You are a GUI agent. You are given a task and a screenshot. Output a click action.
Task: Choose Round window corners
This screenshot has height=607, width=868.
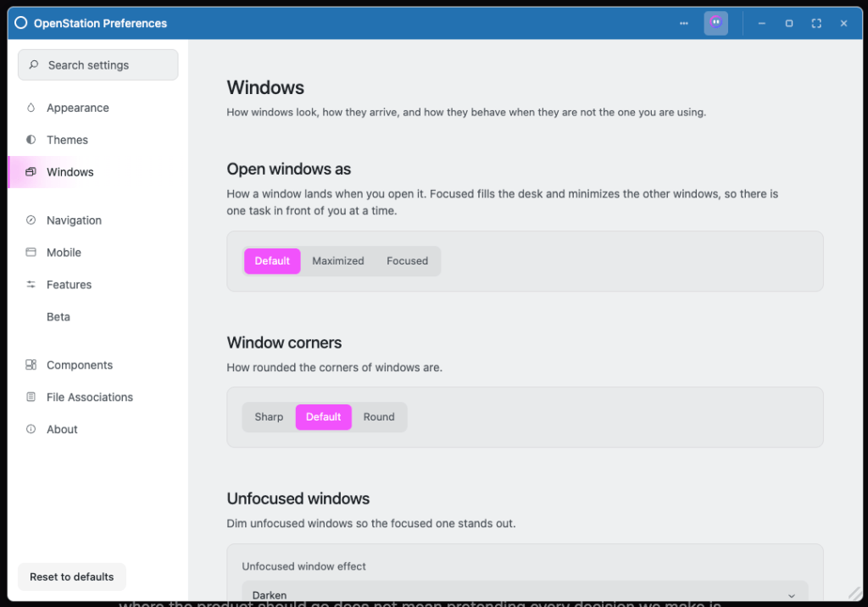[x=379, y=417]
